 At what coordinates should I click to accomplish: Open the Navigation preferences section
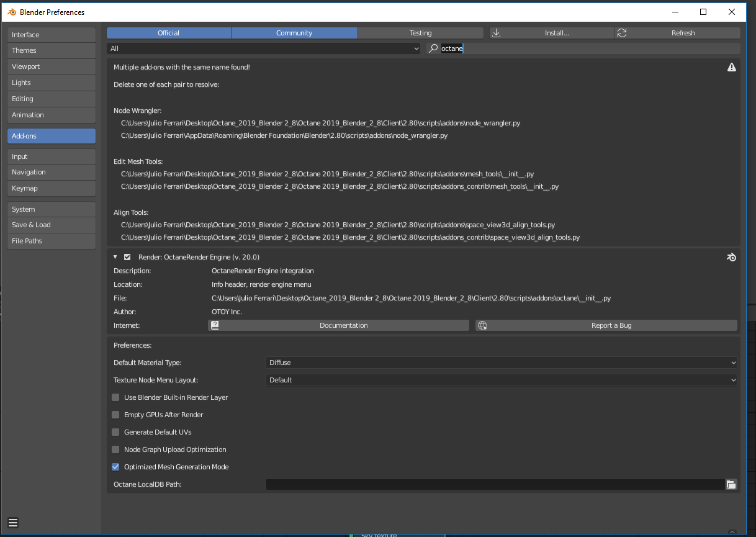(x=52, y=172)
